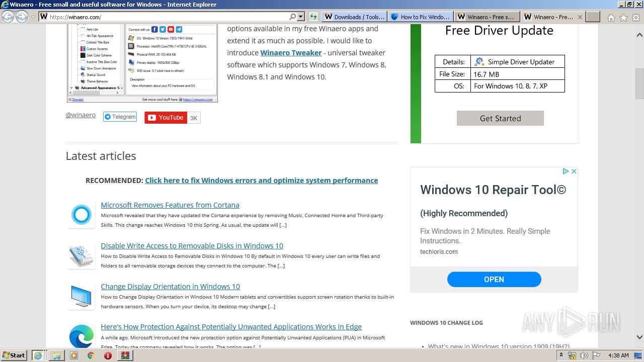Open the browser Home page icon
This screenshot has width=644, height=362.
611,18
